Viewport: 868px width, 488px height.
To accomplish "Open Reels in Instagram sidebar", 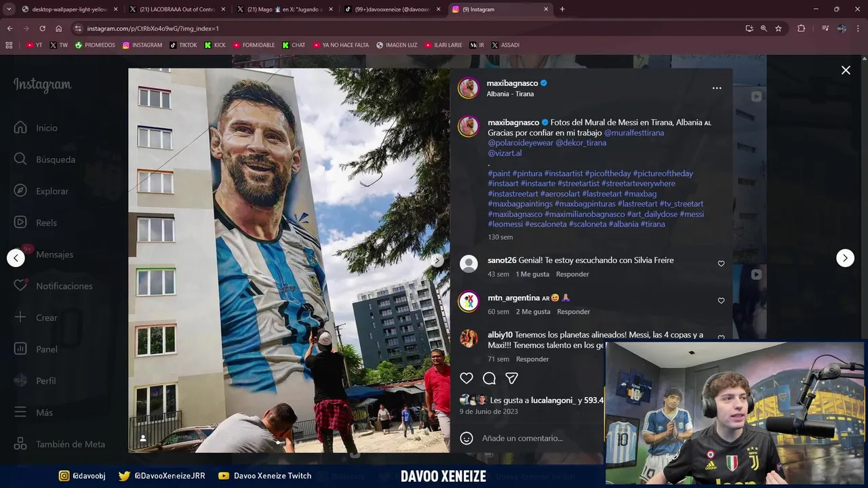I will pyautogui.click(x=37, y=222).
